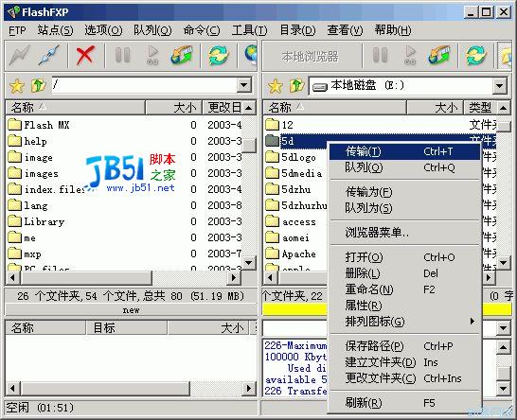Open the 工具(T) menu
The height and width of the screenshot is (420, 517).
(249, 30)
